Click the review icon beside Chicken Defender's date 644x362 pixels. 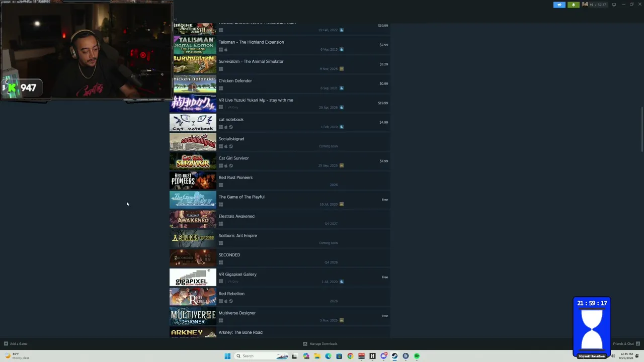[342, 88]
